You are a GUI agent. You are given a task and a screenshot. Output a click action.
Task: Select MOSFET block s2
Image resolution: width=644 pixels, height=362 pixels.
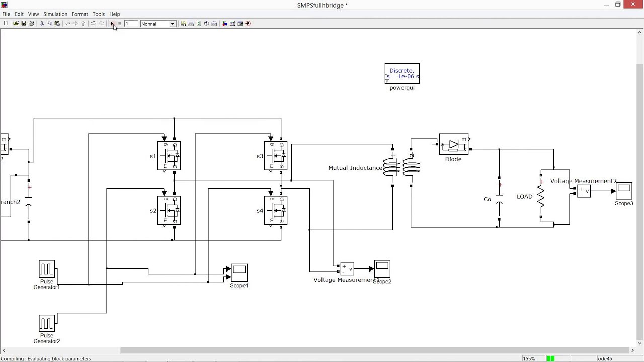pyautogui.click(x=169, y=210)
